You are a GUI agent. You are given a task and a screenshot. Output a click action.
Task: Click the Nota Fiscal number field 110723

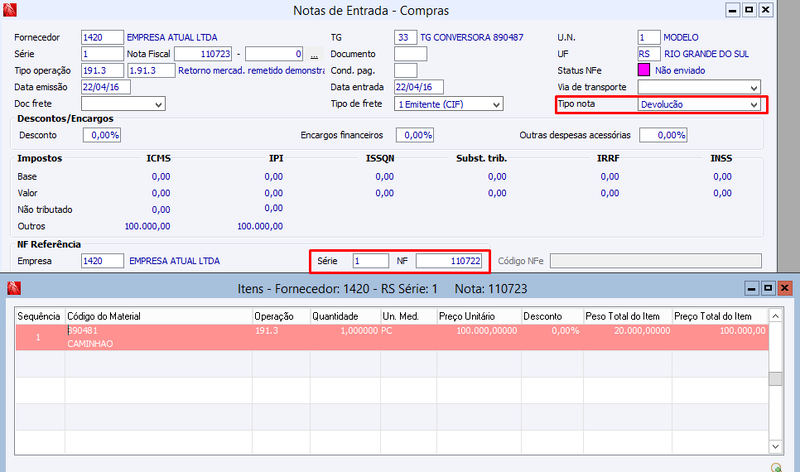[x=203, y=54]
